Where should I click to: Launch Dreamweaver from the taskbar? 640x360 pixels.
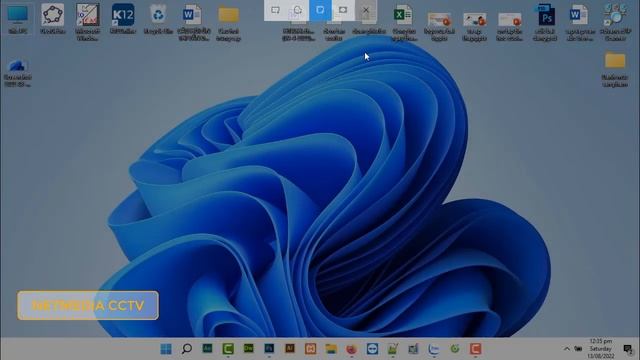click(248, 349)
